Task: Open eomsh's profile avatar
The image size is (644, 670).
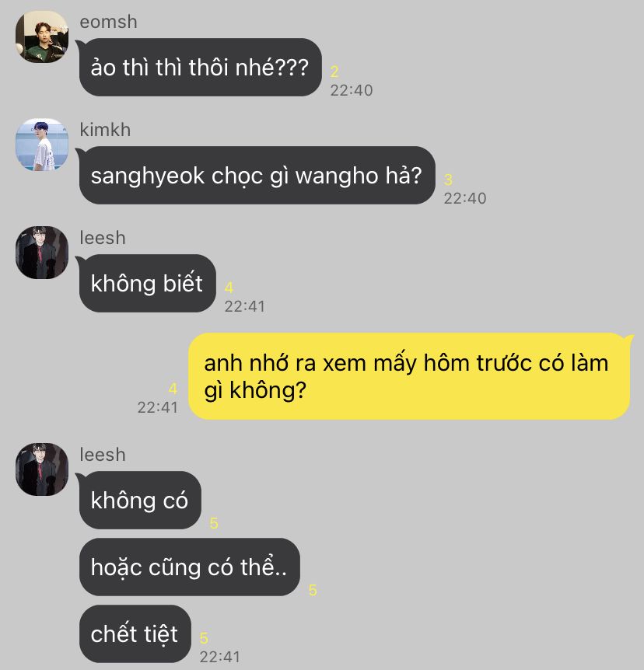Action: click(42, 37)
